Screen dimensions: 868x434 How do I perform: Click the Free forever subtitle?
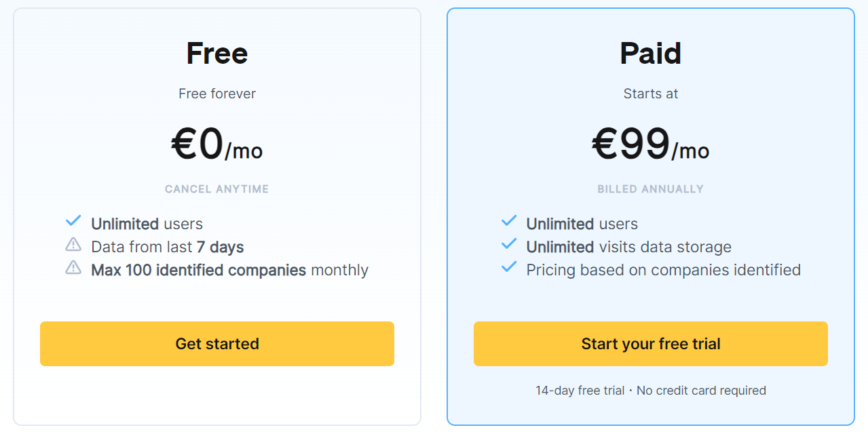[216, 94]
